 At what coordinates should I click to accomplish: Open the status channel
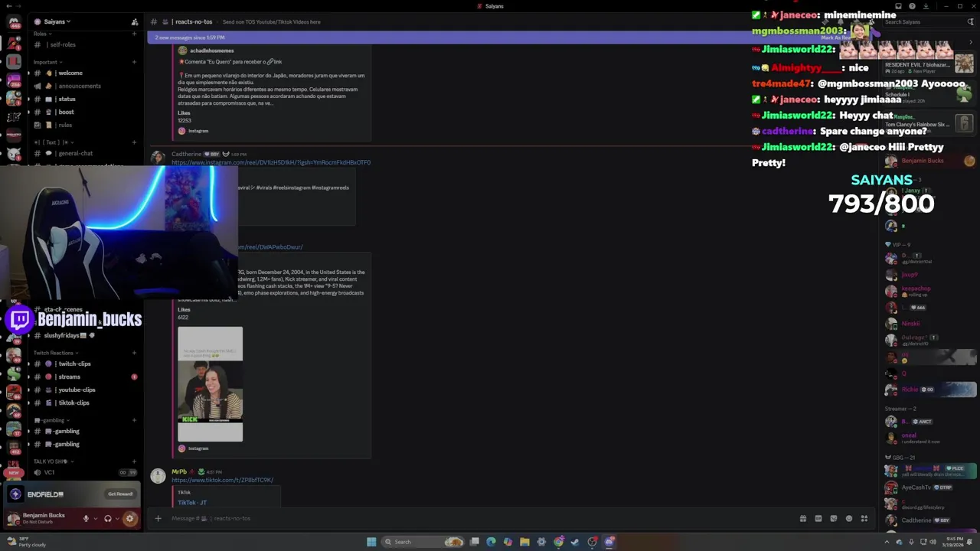(66, 99)
